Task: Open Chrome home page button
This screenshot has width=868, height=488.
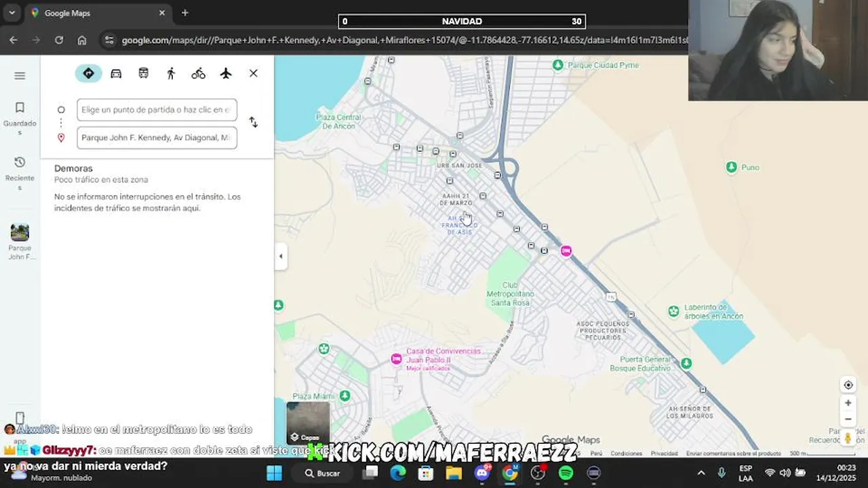Action: coord(82,40)
